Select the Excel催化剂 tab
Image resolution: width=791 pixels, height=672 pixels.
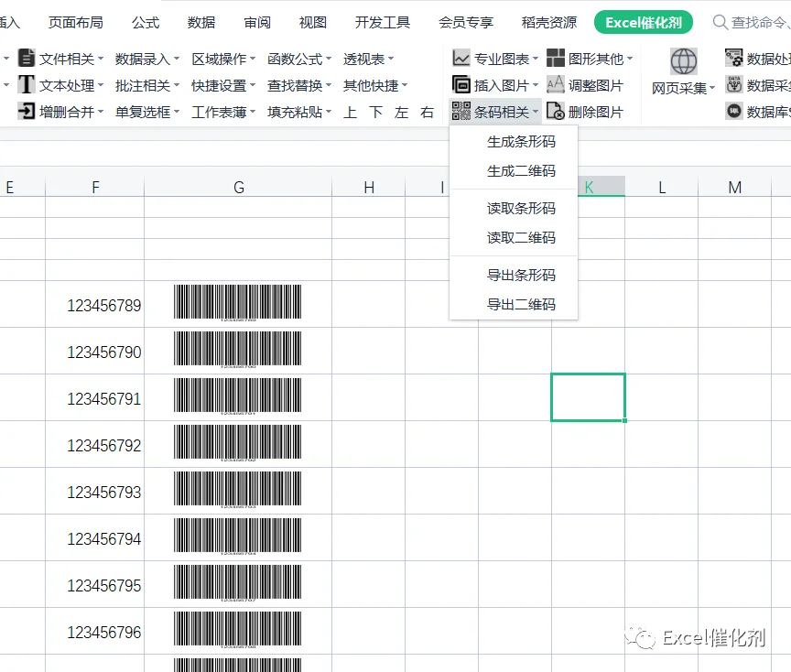[x=644, y=22]
